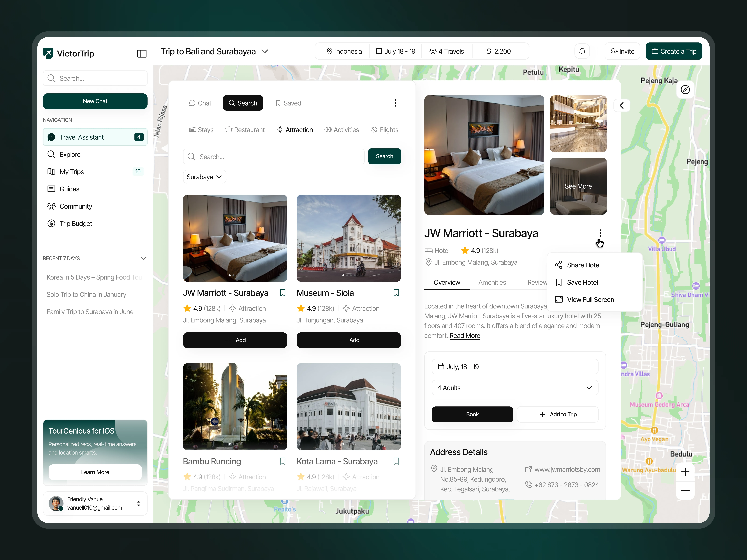Image resolution: width=747 pixels, height=560 pixels.
Task: Add JW Marriott - Surabaya to trip
Action: 235,340
